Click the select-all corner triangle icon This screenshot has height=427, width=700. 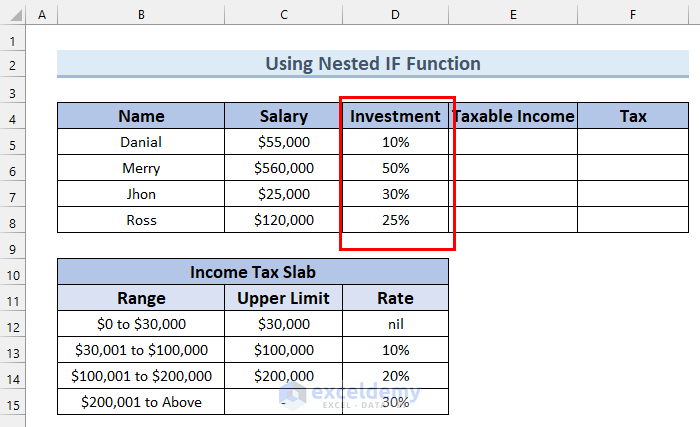click(x=16, y=16)
